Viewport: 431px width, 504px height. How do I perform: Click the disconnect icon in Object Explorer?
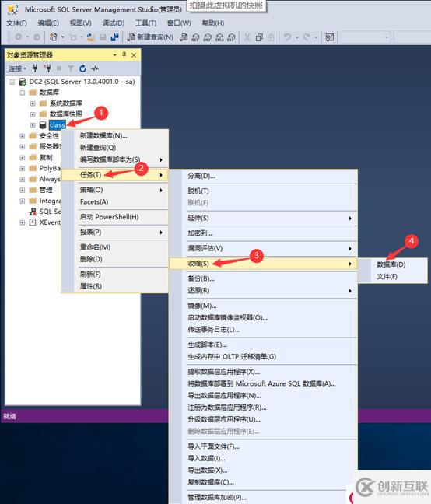(x=47, y=68)
